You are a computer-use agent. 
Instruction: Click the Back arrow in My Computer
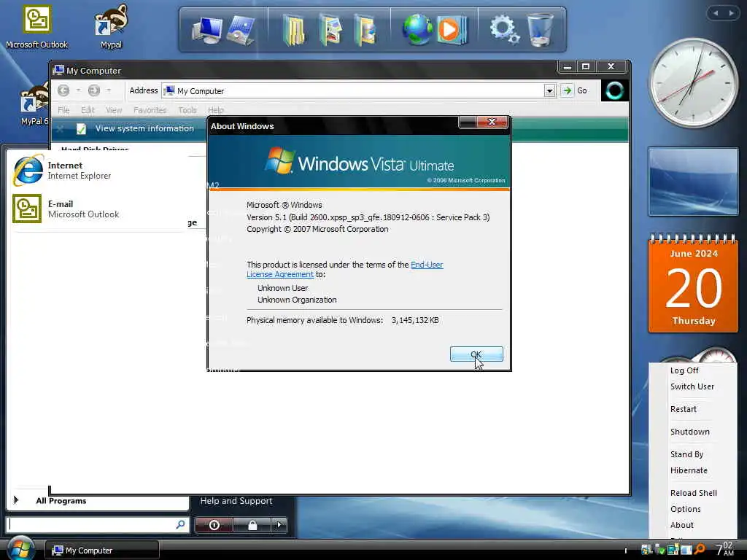(63, 90)
